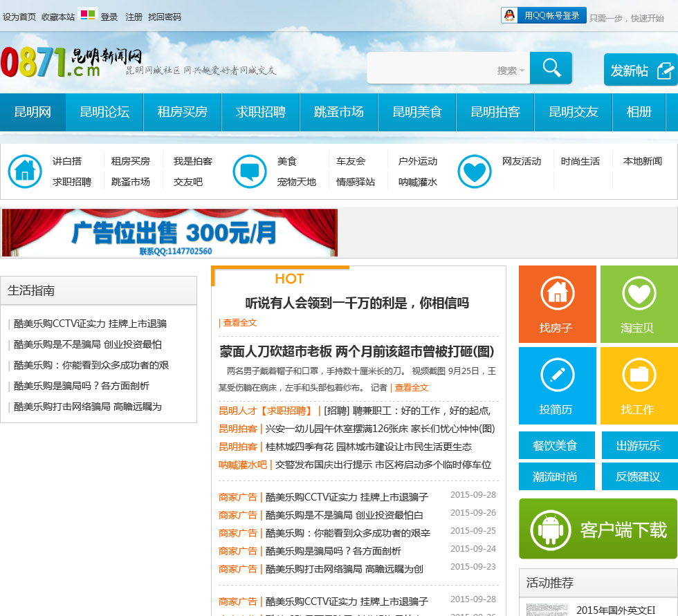Select the 昆明美食 nav tab
Image resolution: width=678 pixels, height=616 pixels.
pos(417,112)
